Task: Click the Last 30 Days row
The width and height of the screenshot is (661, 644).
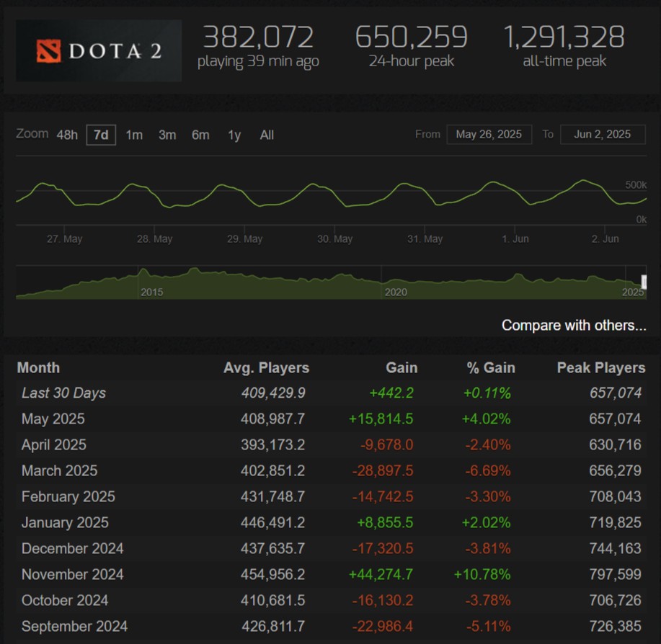Action: (x=63, y=393)
